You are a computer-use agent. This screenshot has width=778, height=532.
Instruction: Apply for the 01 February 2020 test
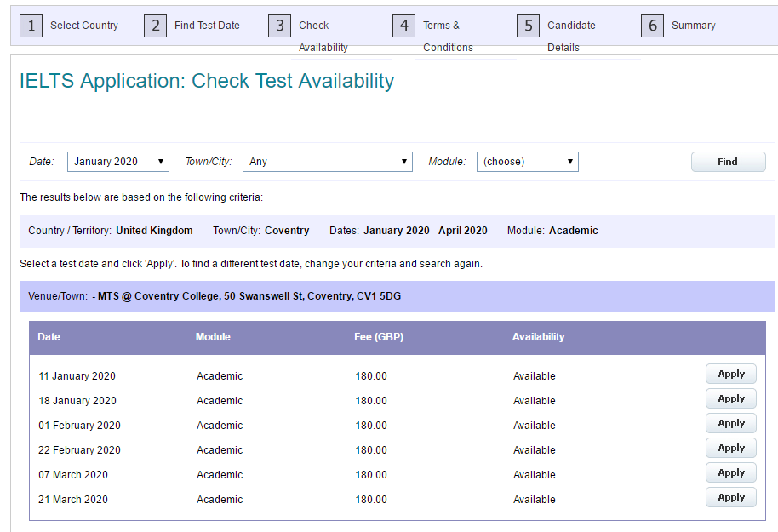(731, 423)
